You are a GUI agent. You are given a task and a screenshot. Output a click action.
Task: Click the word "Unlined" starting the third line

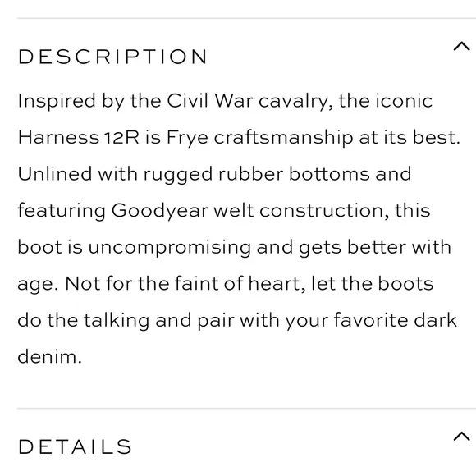tap(55, 174)
